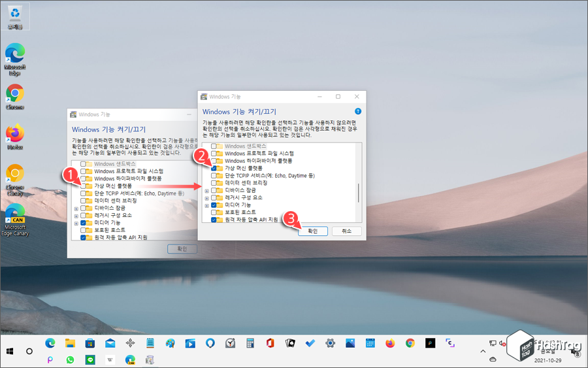This screenshot has height=368, width=588.
Task: Open the Recycle Bin desktop icon
Action: [15, 17]
